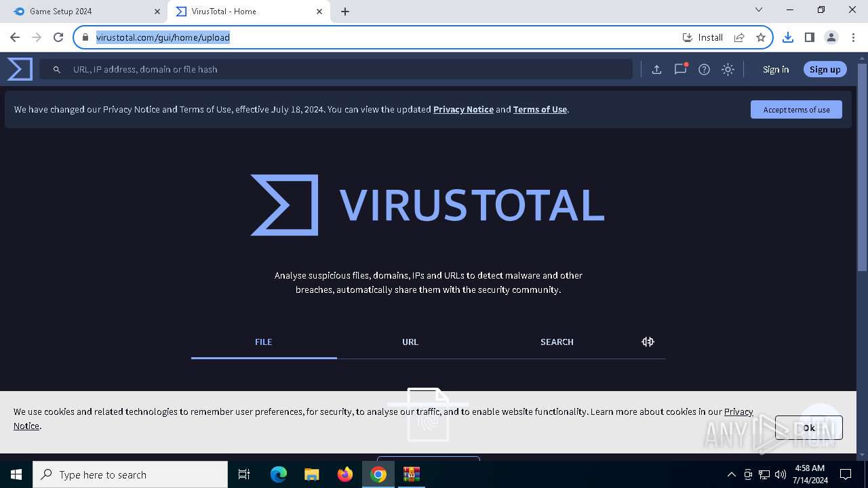
Task: Click the Sign in link
Action: click(776, 69)
